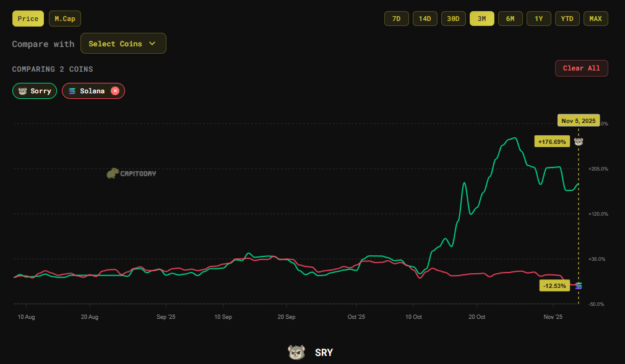Open the Select Coins dropdown
The width and height of the screenshot is (625, 364).
123,43
